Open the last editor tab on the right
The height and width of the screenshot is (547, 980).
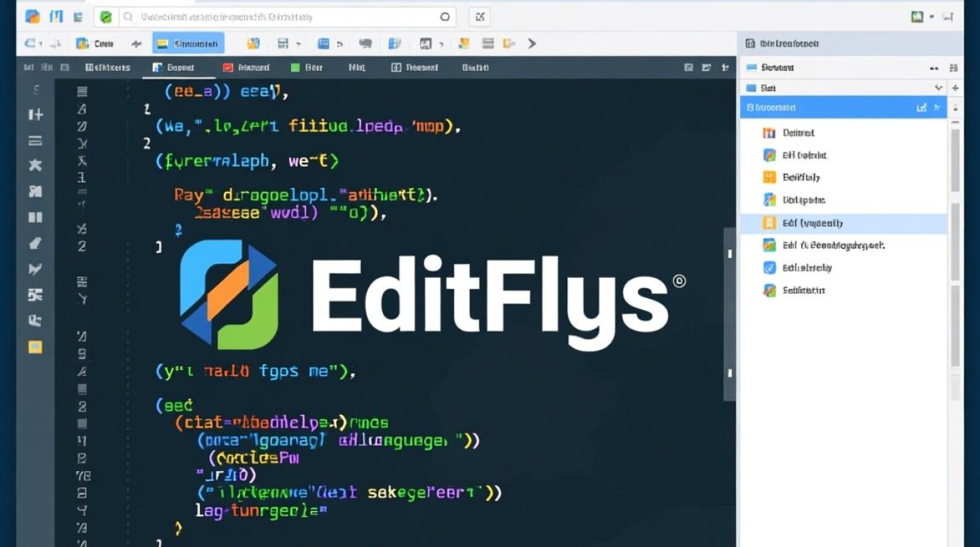click(x=475, y=67)
